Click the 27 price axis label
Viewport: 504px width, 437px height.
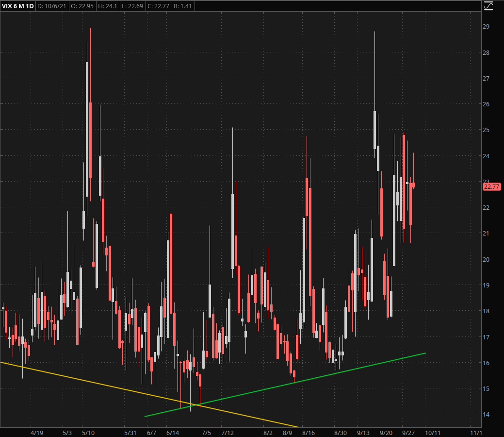[486, 78]
